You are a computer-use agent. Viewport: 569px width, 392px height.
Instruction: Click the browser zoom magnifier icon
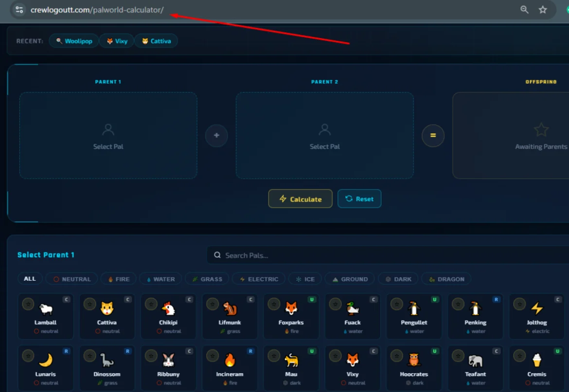pyautogui.click(x=524, y=10)
